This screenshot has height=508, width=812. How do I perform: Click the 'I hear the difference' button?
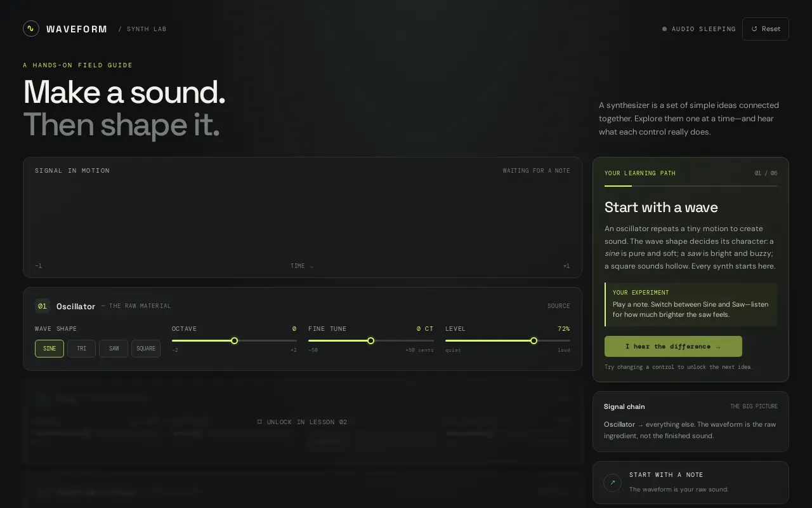pos(673,346)
